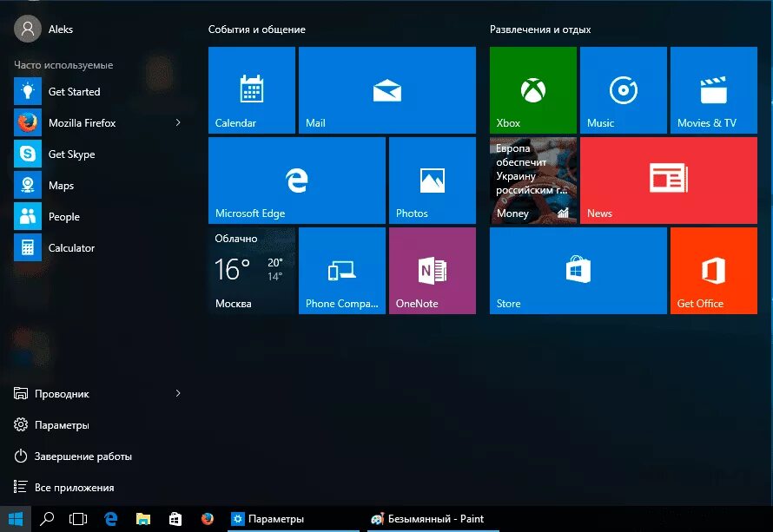Open the Phone Companion tile
This screenshot has height=532, width=773.
[x=342, y=271]
